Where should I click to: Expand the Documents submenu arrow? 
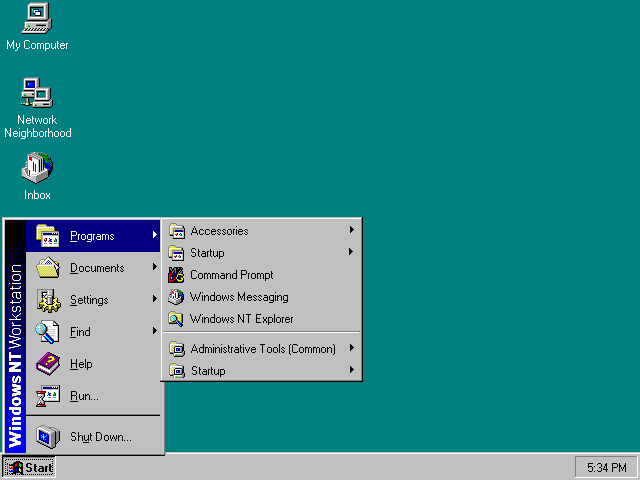click(x=155, y=267)
